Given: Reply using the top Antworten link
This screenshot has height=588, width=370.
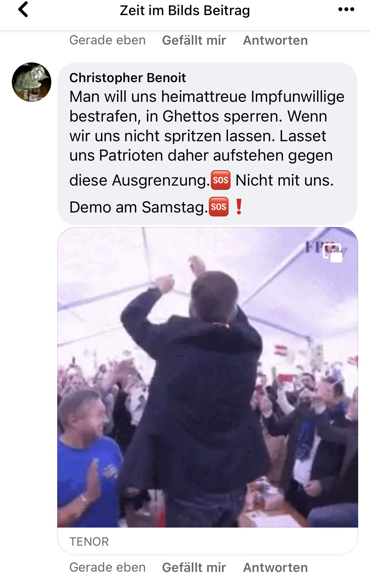Looking at the screenshot, I should pos(275,40).
